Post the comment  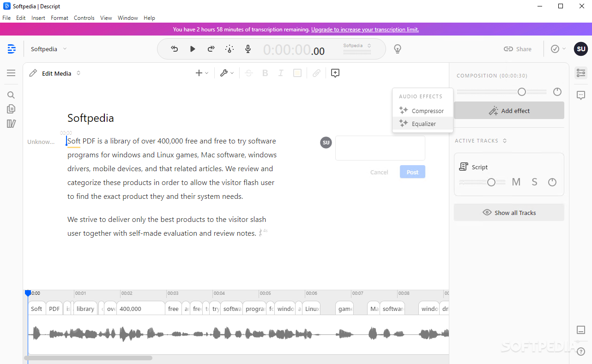pos(412,172)
